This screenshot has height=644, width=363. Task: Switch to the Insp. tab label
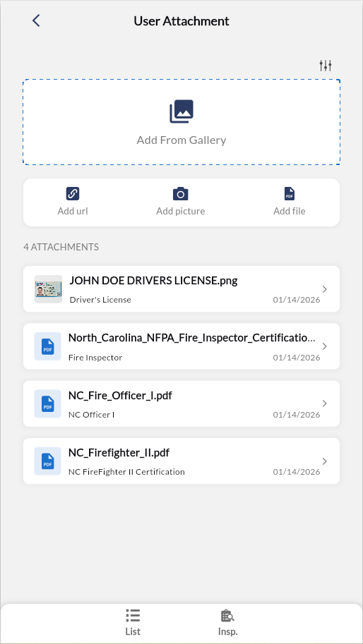[227, 631]
